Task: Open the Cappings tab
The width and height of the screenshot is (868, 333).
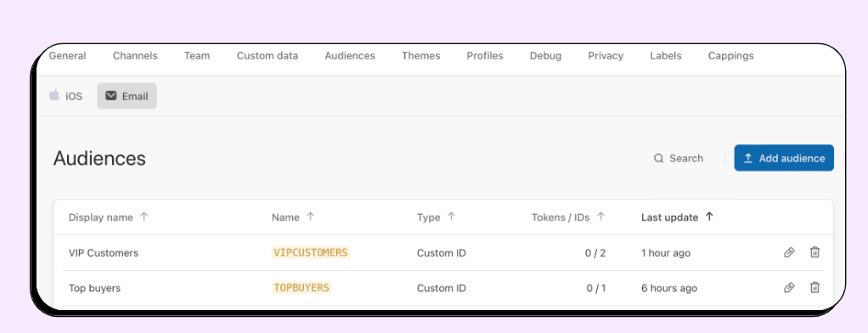Action: click(x=730, y=56)
